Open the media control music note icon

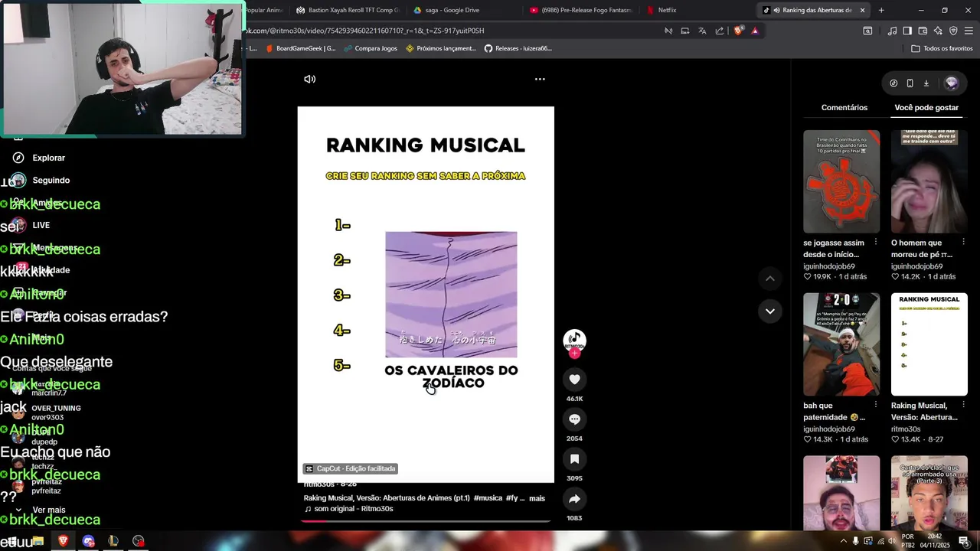(x=892, y=31)
